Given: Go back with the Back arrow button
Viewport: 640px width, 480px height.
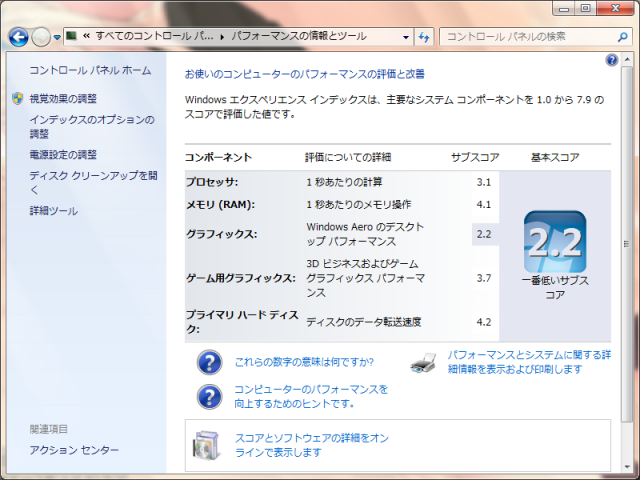Looking at the screenshot, I should click(x=18, y=37).
